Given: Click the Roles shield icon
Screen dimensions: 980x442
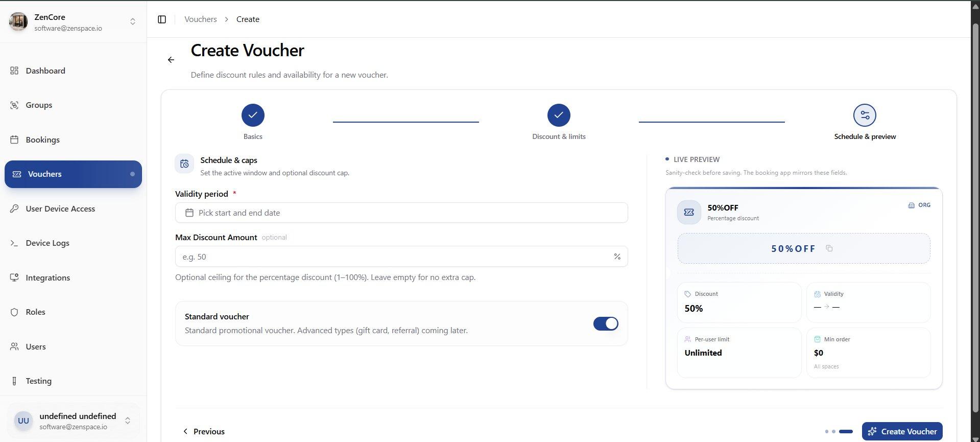Looking at the screenshot, I should tap(14, 312).
